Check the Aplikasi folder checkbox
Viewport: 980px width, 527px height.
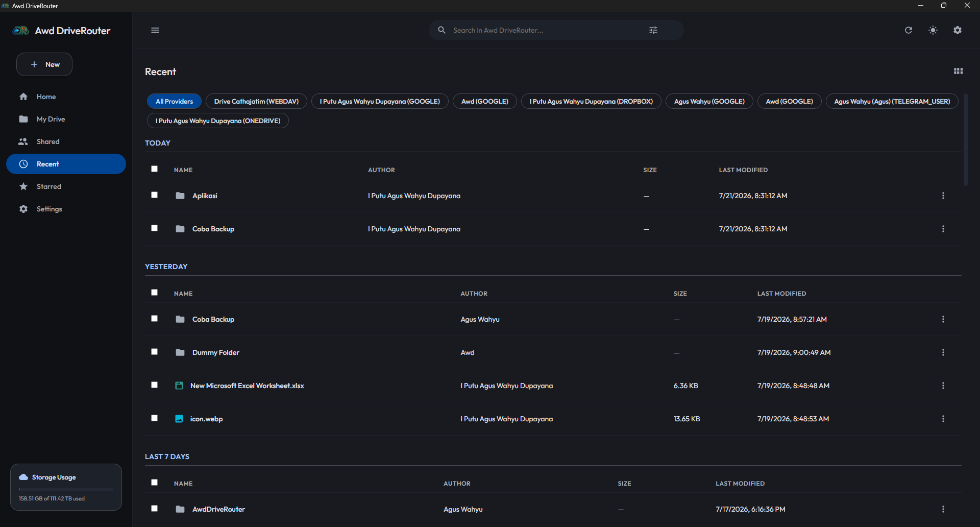(155, 195)
